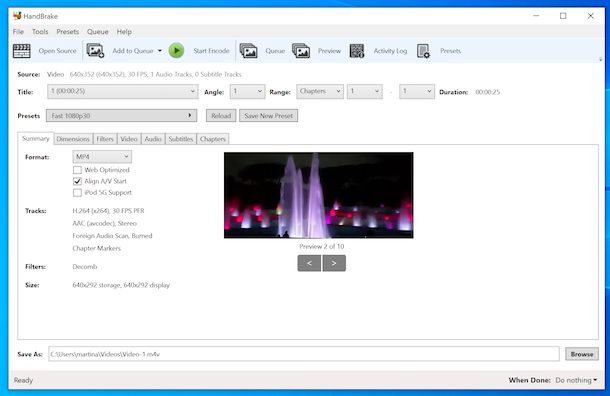Click the HandBrake app logo in the title bar
This screenshot has height=396, width=610.
(x=17, y=16)
